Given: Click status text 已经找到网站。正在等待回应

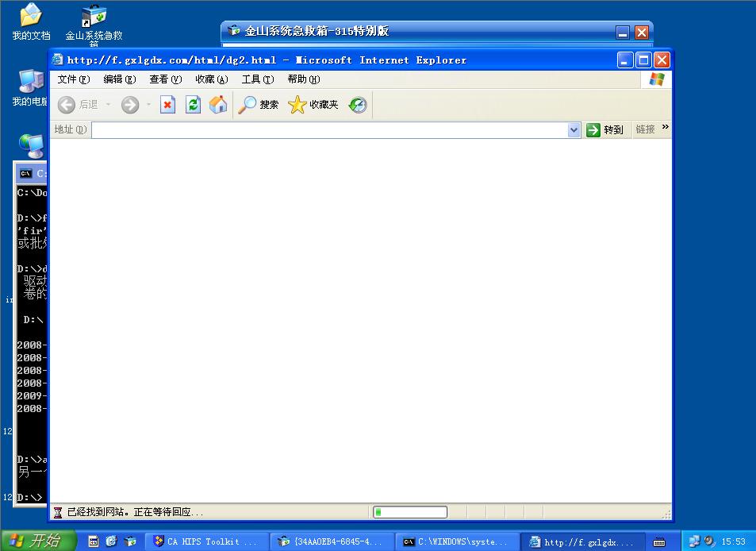Looking at the screenshot, I should point(135,512).
